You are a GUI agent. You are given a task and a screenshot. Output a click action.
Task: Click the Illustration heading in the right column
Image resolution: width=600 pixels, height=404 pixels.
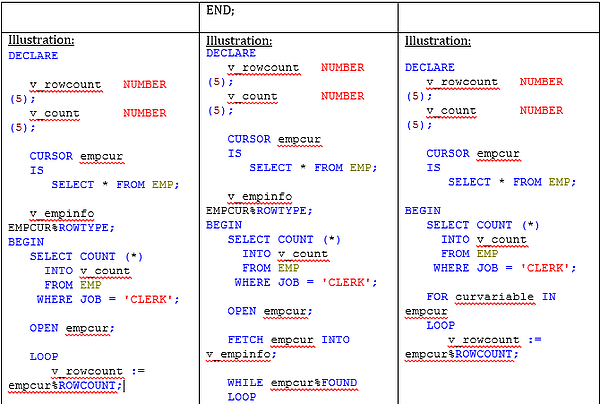click(437, 41)
